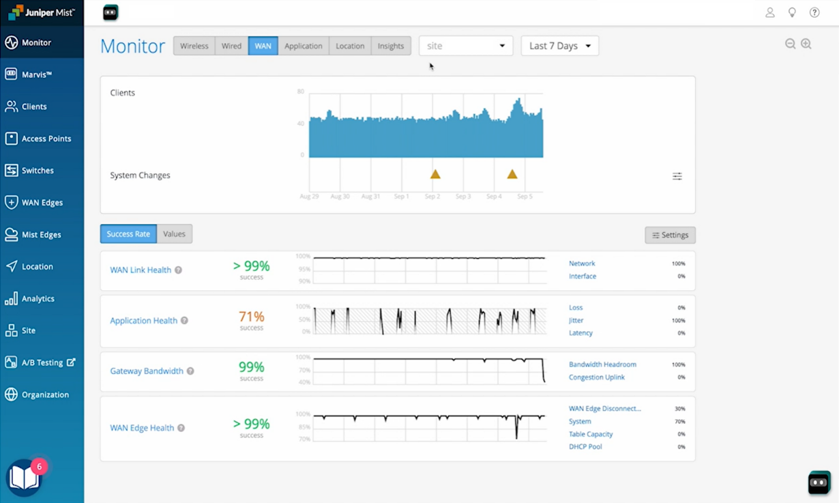The width and height of the screenshot is (839, 503).
Task: Switch to the Insights tab
Action: tap(391, 46)
